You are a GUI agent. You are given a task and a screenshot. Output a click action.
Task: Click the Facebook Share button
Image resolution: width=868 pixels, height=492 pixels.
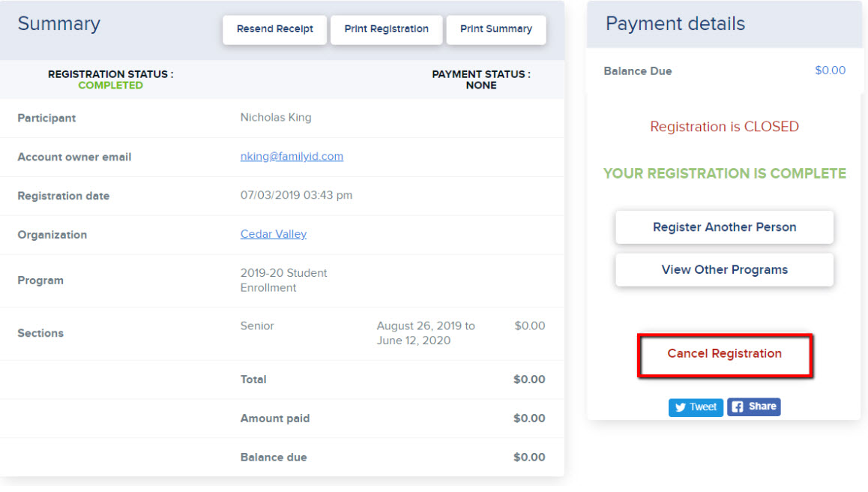coord(753,406)
